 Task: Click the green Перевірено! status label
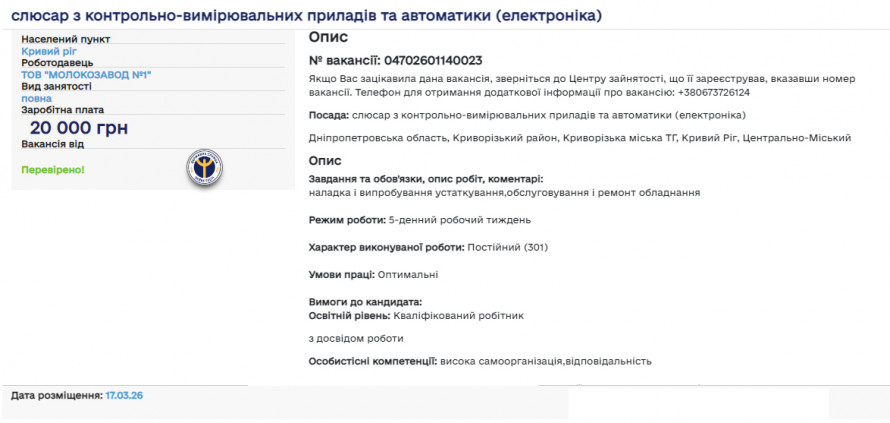(53, 170)
